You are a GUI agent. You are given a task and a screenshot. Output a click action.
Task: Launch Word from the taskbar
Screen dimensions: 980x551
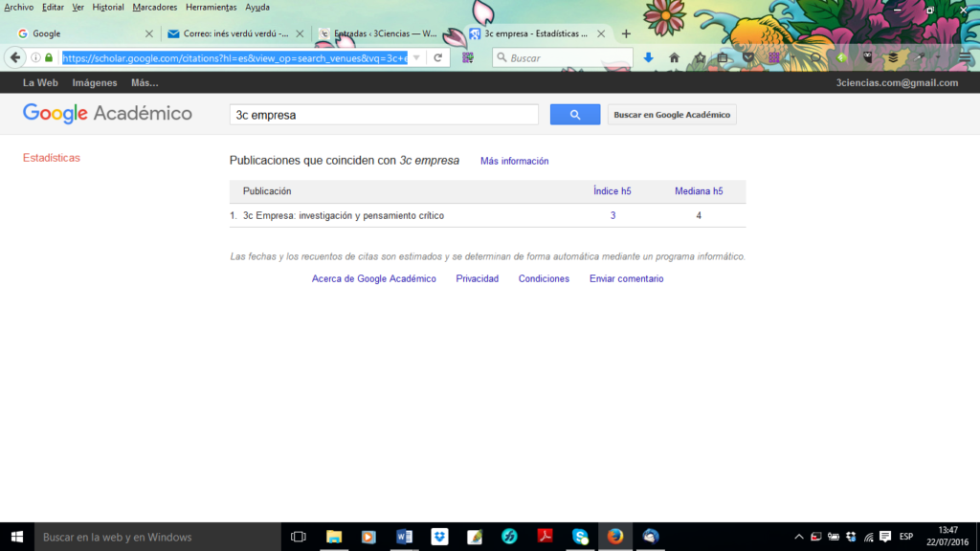(x=404, y=537)
